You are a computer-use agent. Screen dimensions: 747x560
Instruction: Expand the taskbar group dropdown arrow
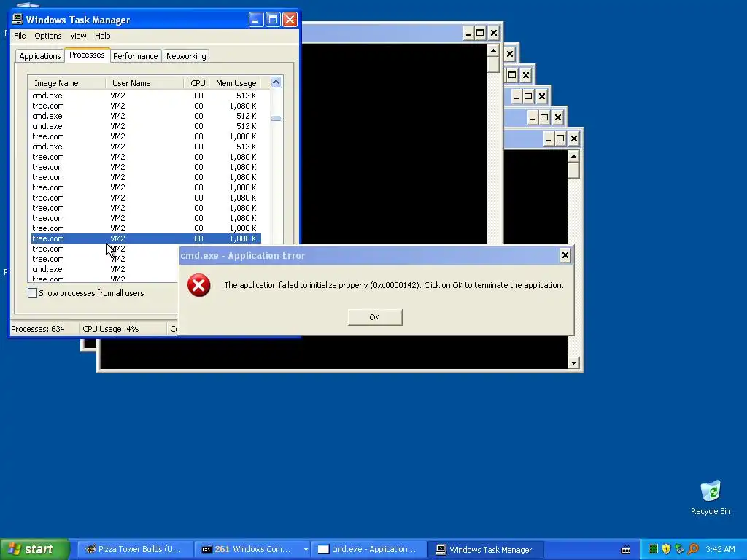tap(306, 550)
